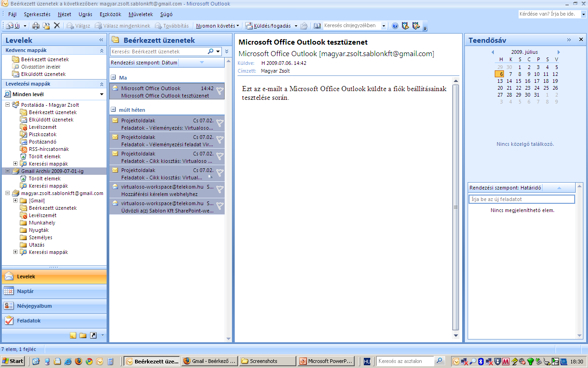
Task: Collapse the Gmail Archív 2009-07-01-ig tree
Action: pos(8,171)
